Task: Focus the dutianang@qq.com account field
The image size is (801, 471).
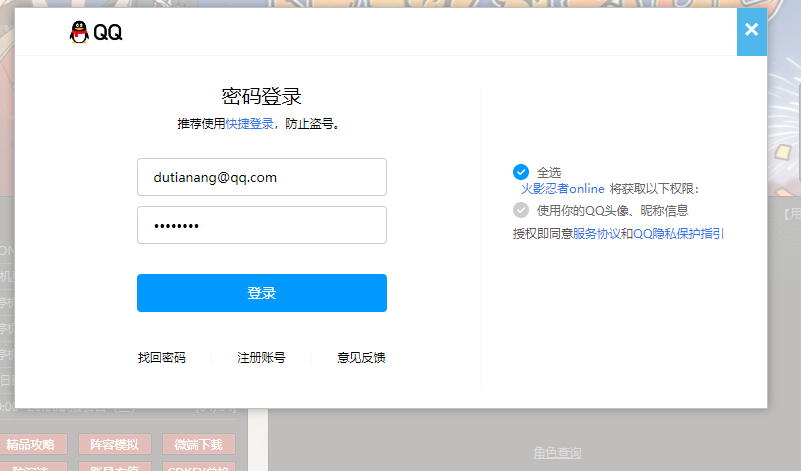Action: (262, 177)
